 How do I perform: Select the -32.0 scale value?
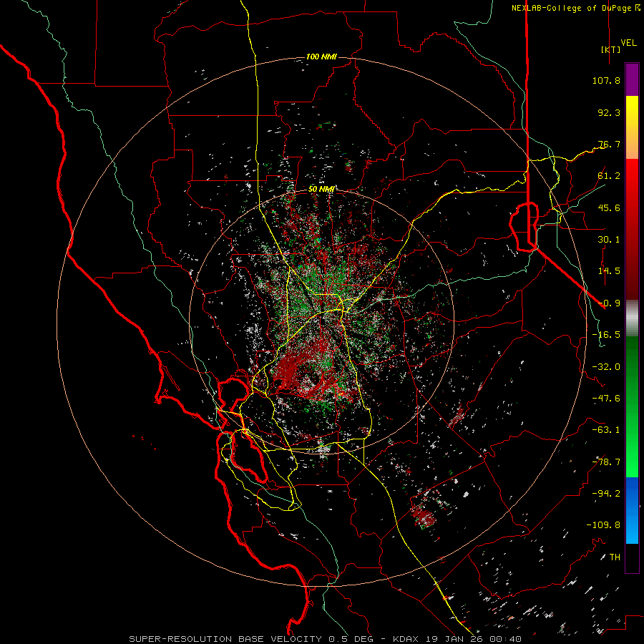tap(606, 367)
